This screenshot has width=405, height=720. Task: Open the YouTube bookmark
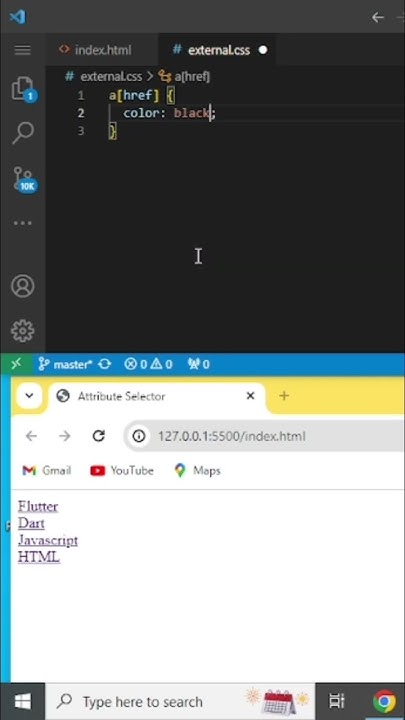click(x=122, y=471)
